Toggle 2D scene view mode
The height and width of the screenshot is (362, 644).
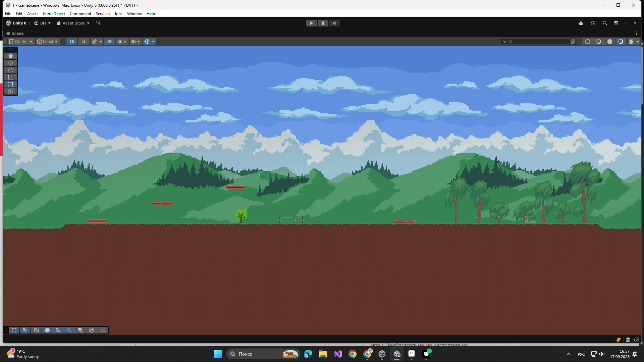(x=72, y=42)
